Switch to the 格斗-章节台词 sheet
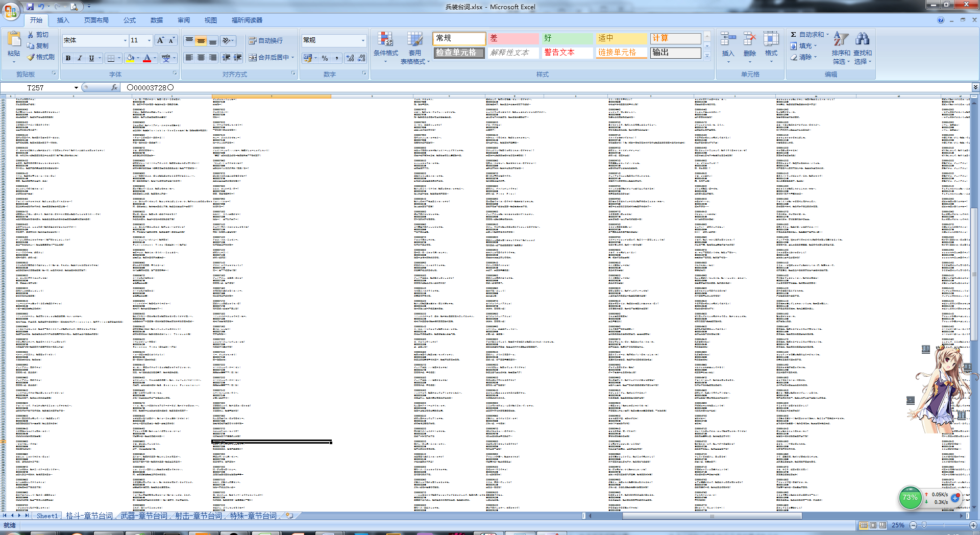The height and width of the screenshot is (535, 980). 89,516
